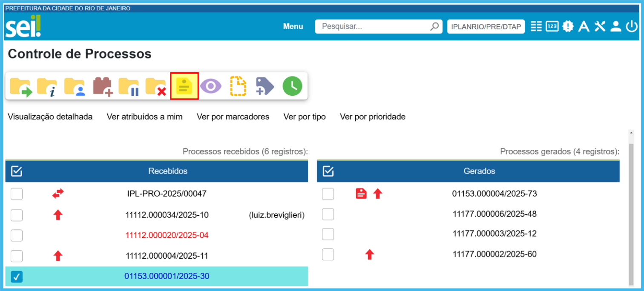Click the yellow note annotation icon
The height and width of the screenshot is (291, 644).
click(184, 86)
